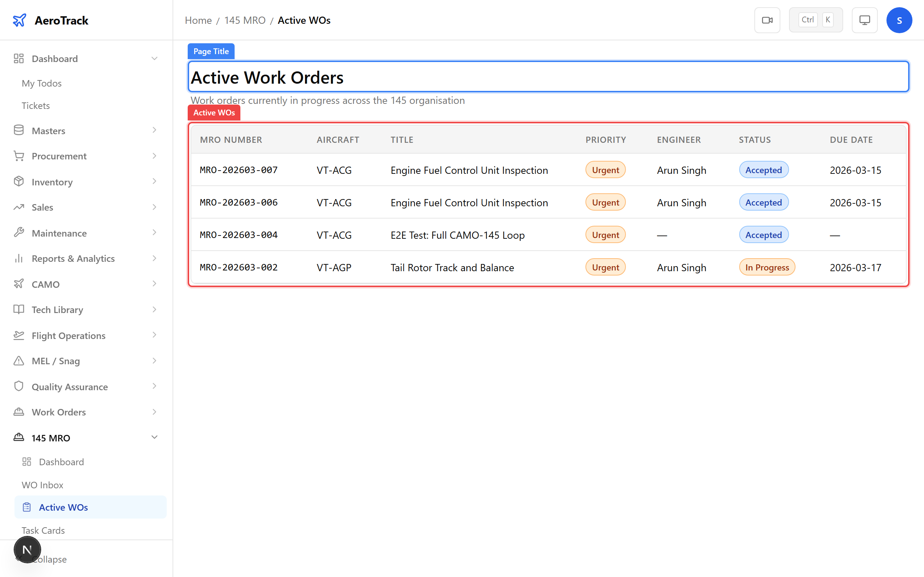The image size is (924, 577).
Task: Select Task Cards in the sidebar
Action: (43, 530)
